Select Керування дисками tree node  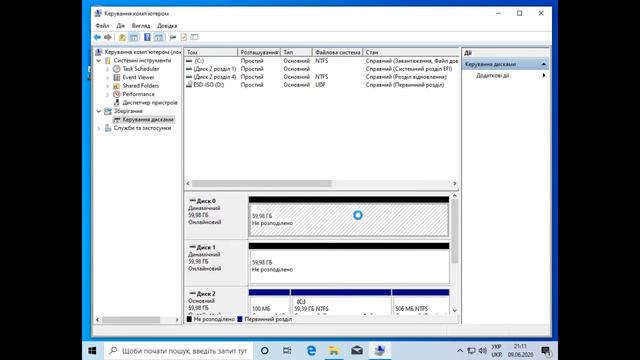coord(148,120)
